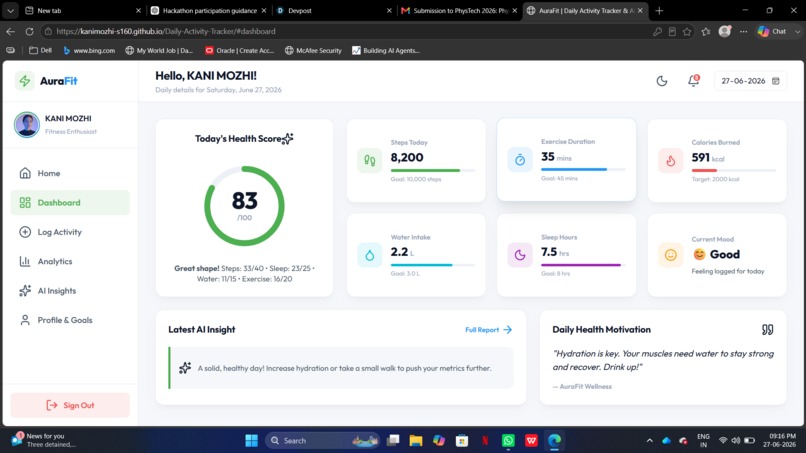806x453 pixels.
Task: Click the Full Report link
Action: tap(488, 330)
